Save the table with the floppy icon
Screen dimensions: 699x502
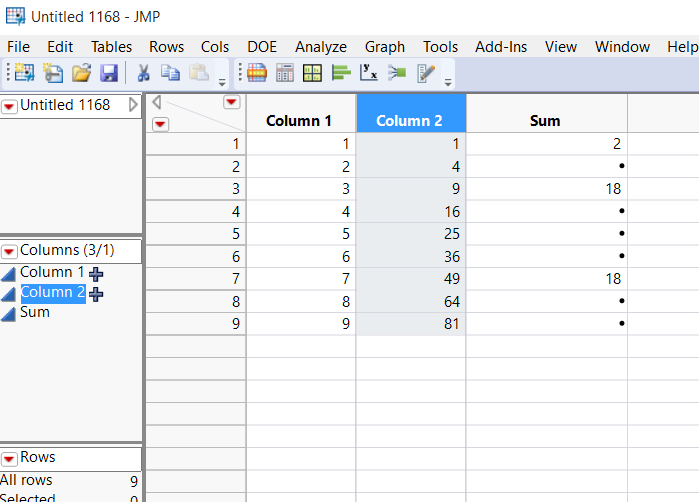pyautogui.click(x=109, y=73)
